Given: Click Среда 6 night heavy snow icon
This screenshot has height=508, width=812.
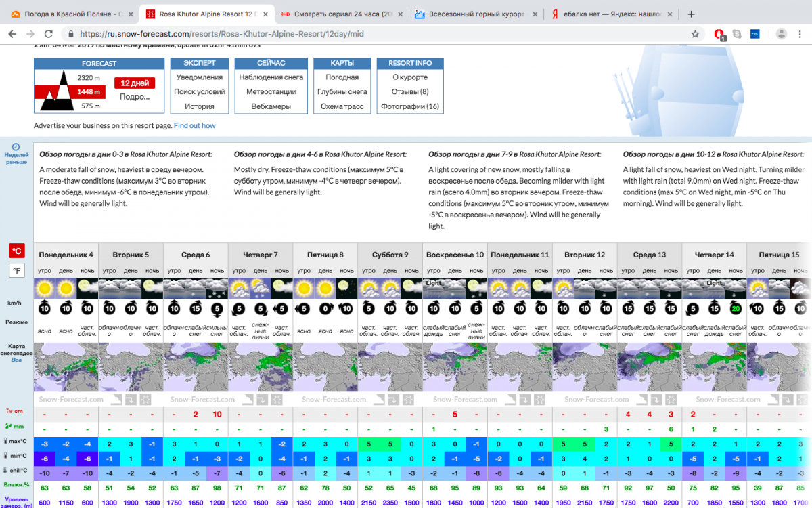Looking at the screenshot, I should point(217,289).
